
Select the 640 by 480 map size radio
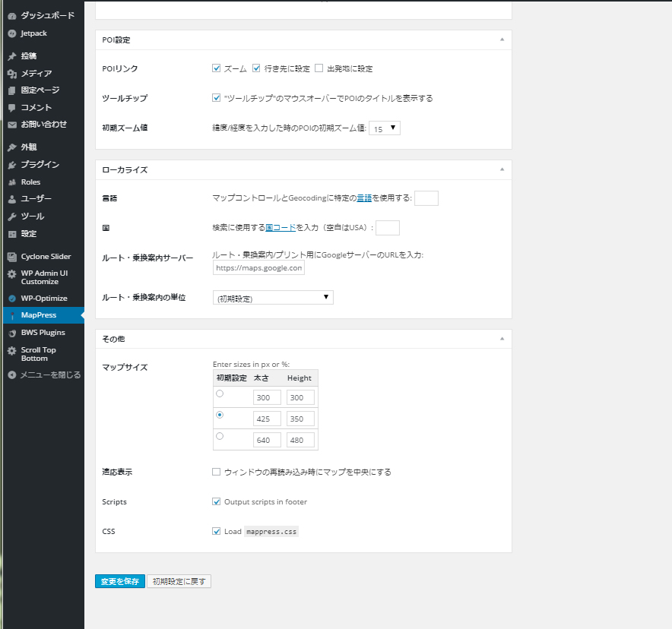coord(220,436)
